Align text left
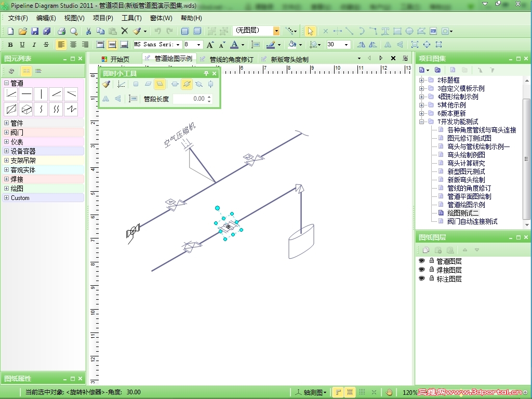The width and height of the screenshot is (532, 399). 61,45
